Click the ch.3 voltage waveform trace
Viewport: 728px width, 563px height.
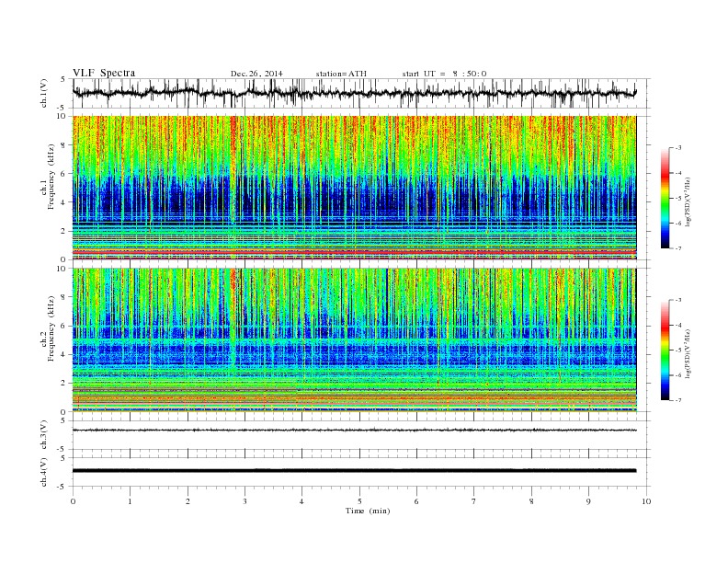coord(354,431)
